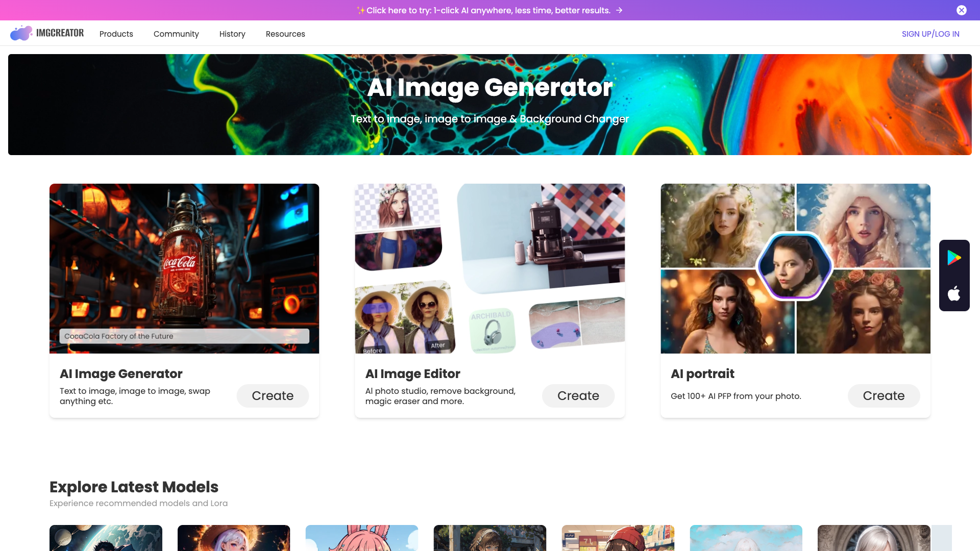Viewport: 980px width, 551px height.
Task: Click the announcement banner arrow link
Action: 619,10
